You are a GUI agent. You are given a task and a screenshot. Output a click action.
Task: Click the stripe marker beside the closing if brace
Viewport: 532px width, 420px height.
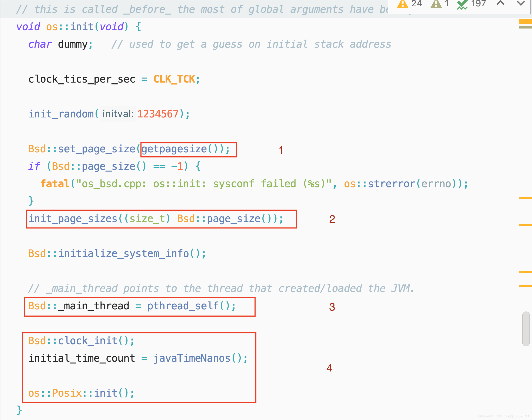click(525, 198)
